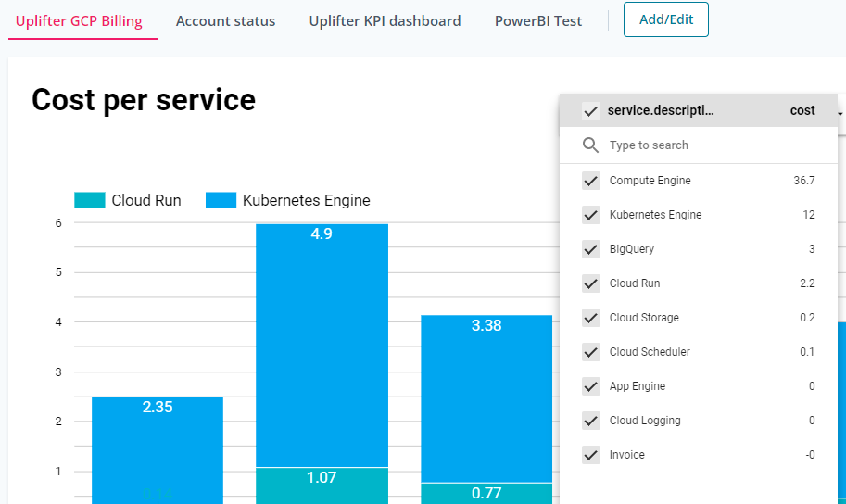Uncheck the Kubernetes Engine filter checkbox

[x=591, y=215]
